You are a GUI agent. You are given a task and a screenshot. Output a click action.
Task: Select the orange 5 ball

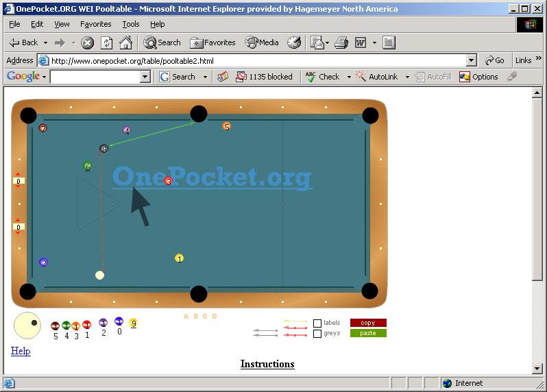click(227, 126)
